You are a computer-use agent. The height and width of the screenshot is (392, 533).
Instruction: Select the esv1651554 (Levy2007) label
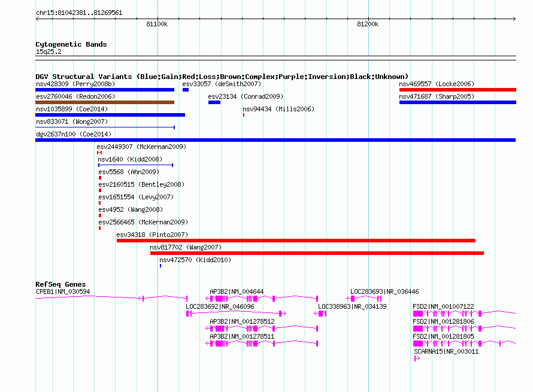point(136,197)
